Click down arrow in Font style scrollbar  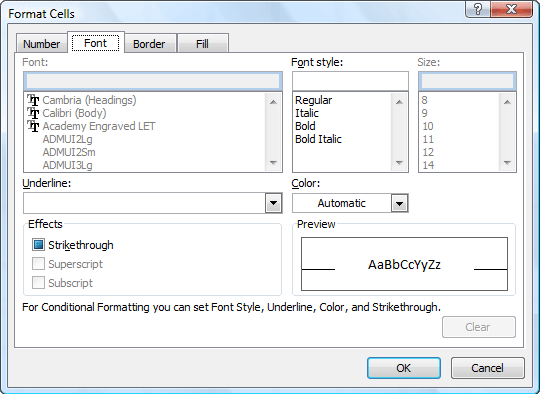(399, 163)
